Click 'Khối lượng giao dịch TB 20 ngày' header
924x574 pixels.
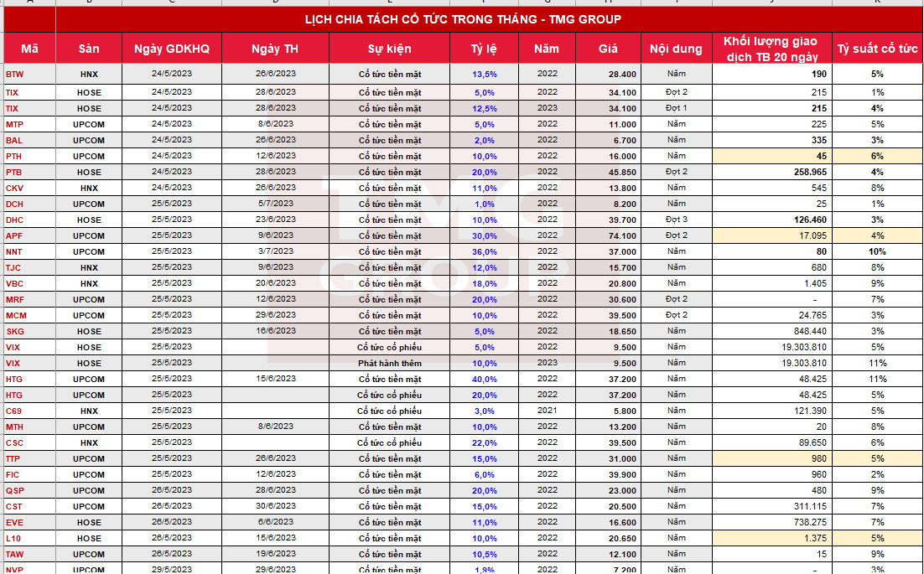point(772,49)
